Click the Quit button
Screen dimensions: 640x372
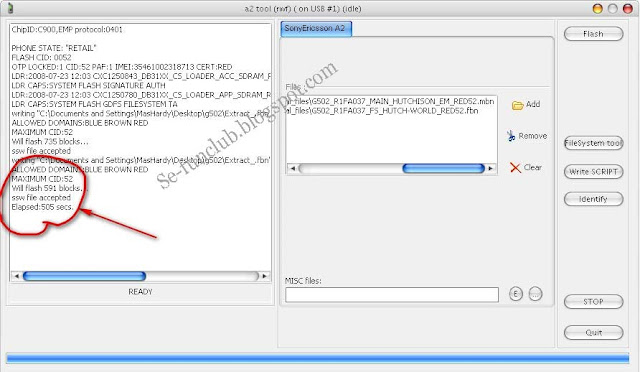[x=593, y=332]
